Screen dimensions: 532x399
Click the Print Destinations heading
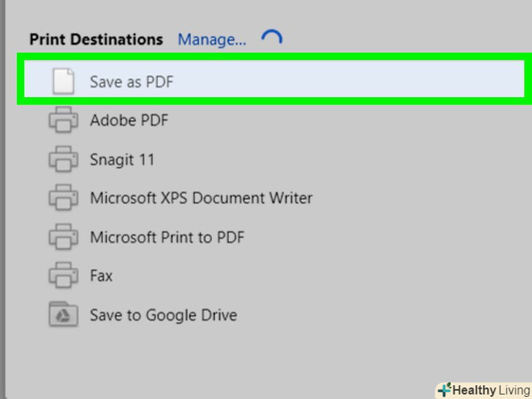point(96,39)
